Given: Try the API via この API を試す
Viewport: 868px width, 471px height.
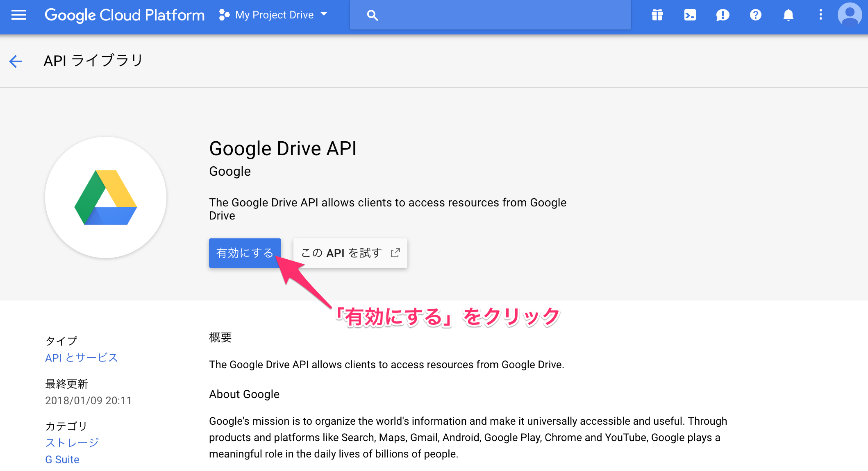Looking at the screenshot, I should click(350, 253).
